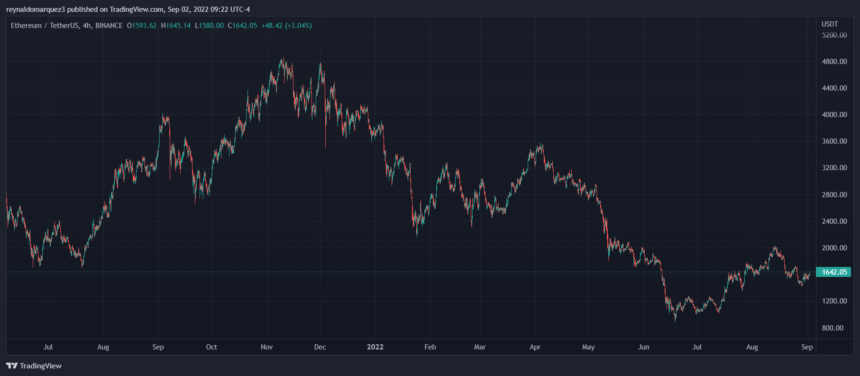Click the Mar time axis label

(x=480, y=347)
